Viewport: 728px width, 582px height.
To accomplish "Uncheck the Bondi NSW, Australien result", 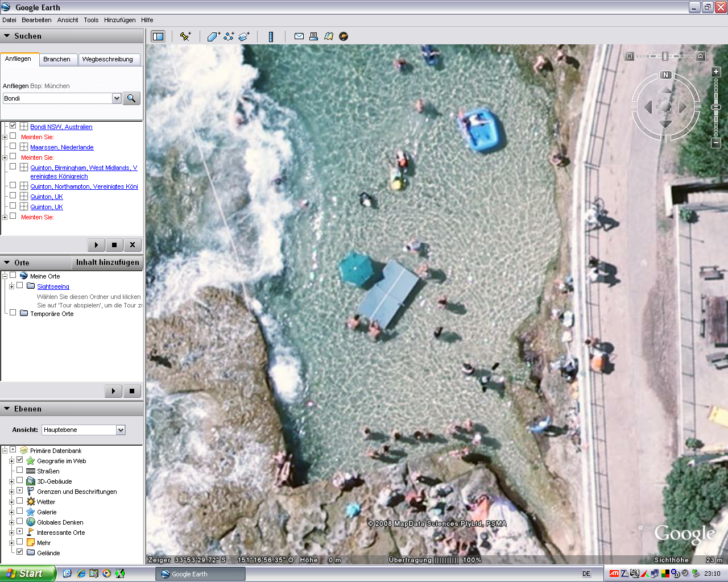I will pyautogui.click(x=13, y=126).
